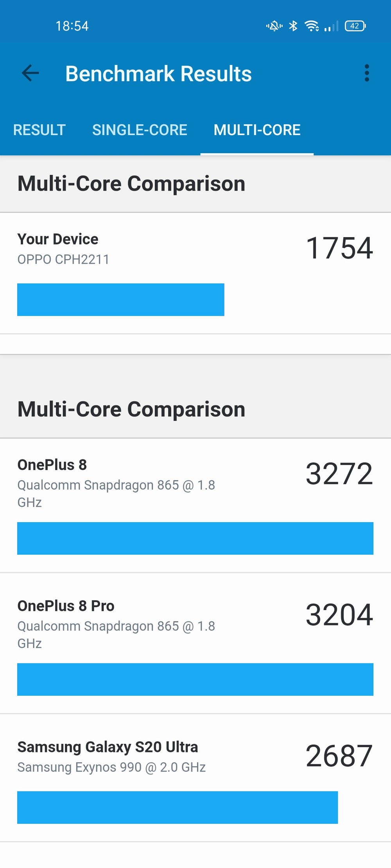Open the OnePlus 8 comparison entry

click(x=195, y=505)
